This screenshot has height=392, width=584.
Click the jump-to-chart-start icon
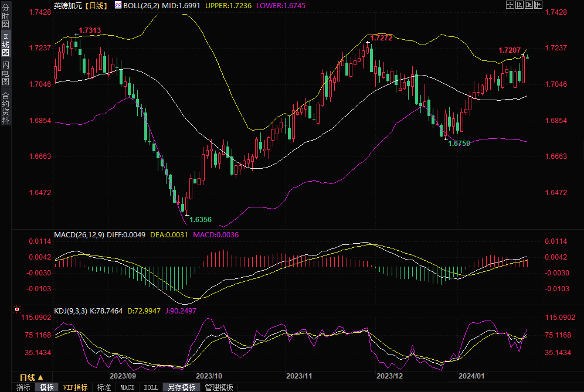[x=519, y=5]
